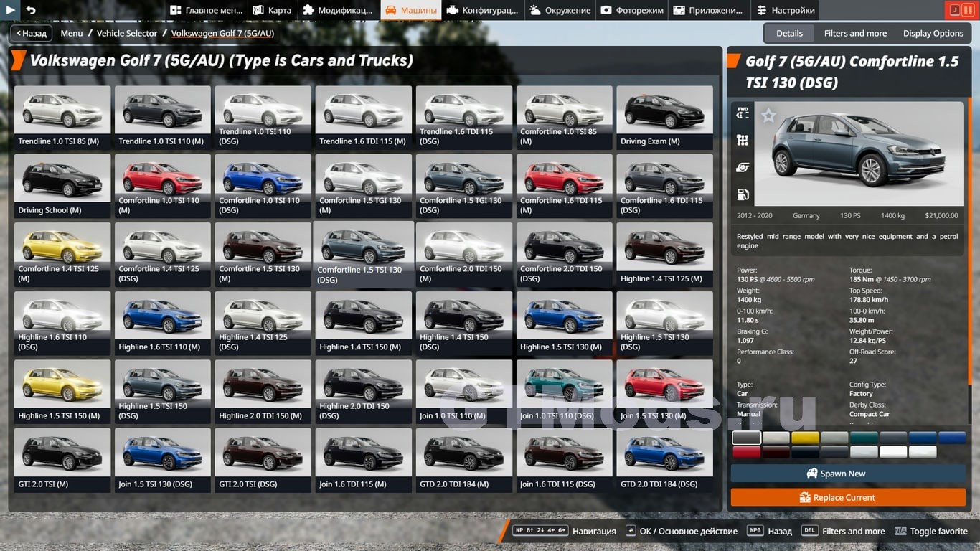Open the Filters and more tab
The height and width of the screenshot is (551, 980).
point(855,33)
